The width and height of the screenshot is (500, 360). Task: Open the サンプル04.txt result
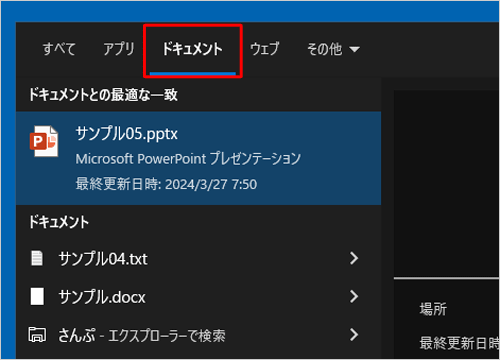pyautogui.click(x=199, y=258)
